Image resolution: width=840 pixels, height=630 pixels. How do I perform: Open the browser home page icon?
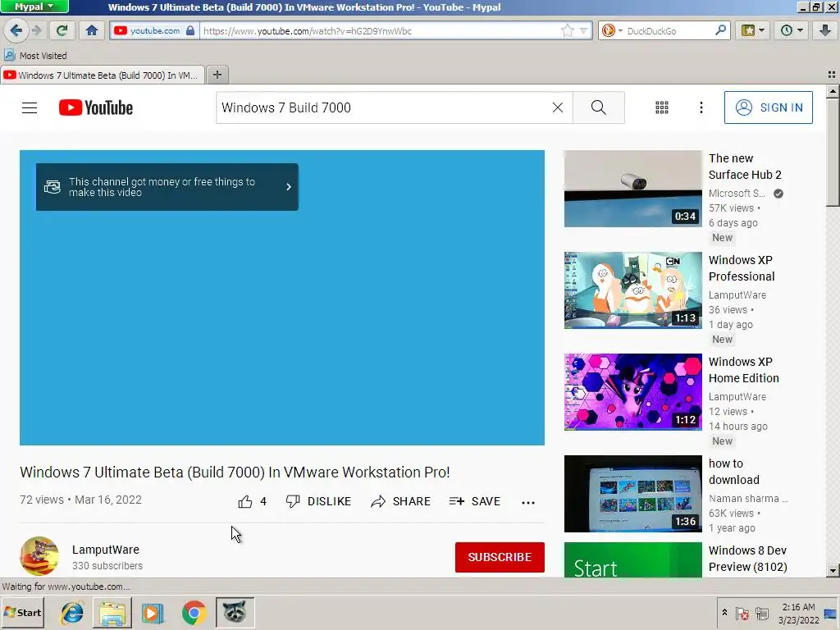[92, 30]
